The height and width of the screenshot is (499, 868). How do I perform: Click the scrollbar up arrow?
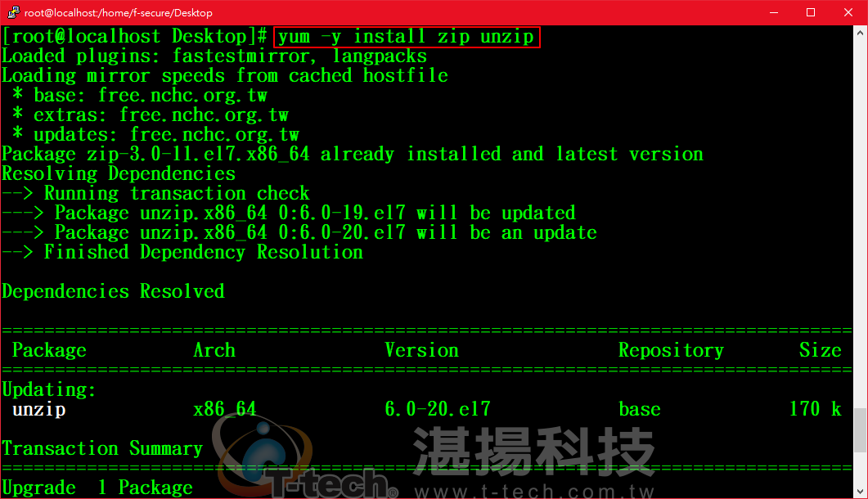[x=860, y=33]
